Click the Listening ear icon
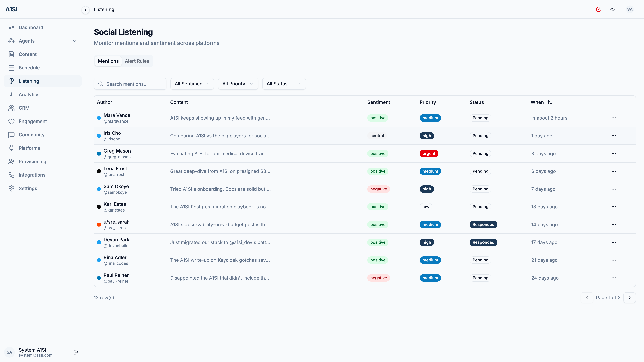The width and height of the screenshot is (644, 362). pos(11,81)
